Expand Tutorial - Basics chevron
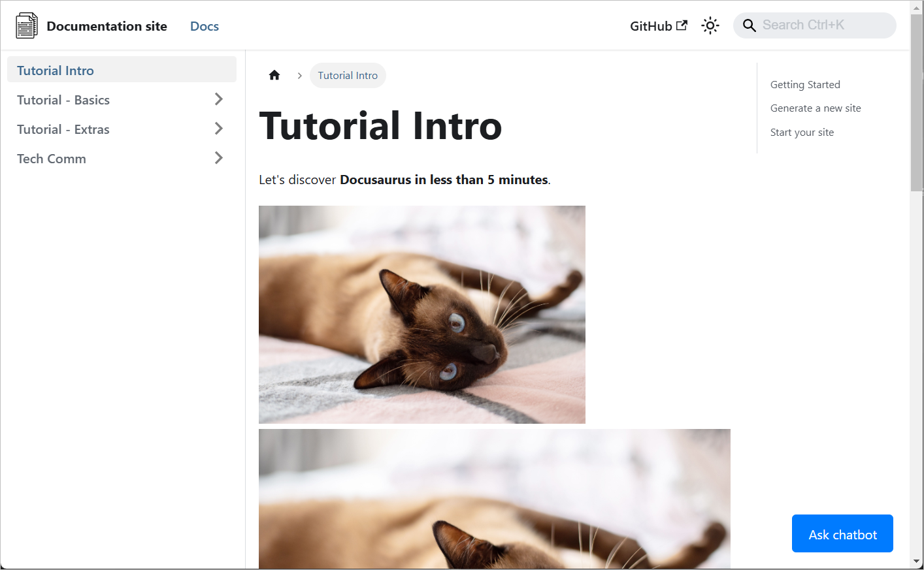The image size is (924, 570). tap(219, 99)
